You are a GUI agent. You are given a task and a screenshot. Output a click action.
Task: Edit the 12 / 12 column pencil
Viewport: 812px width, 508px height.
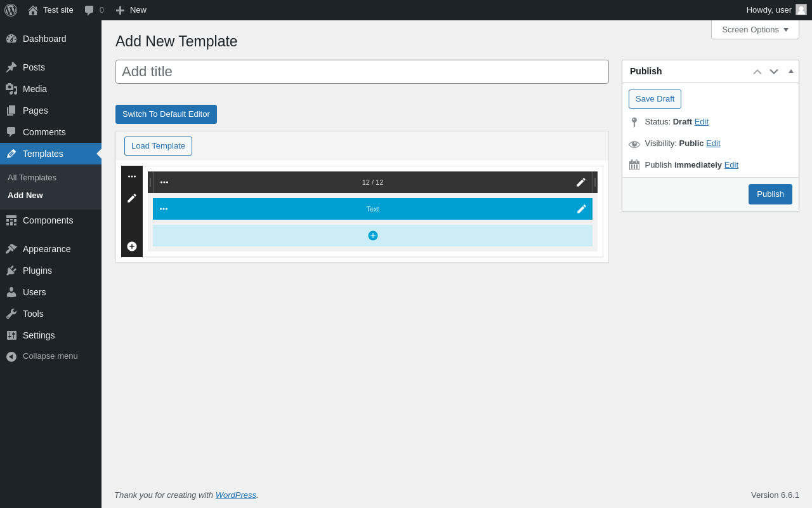[581, 182]
